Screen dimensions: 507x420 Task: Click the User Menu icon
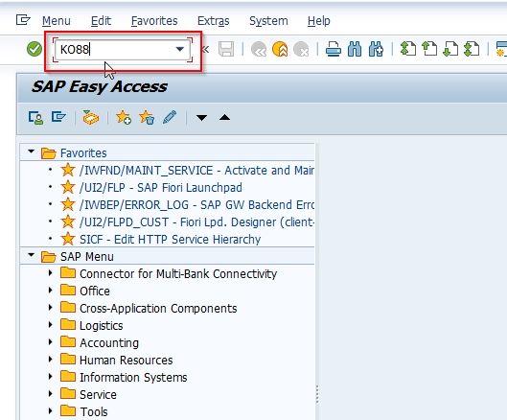tap(35, 118)
